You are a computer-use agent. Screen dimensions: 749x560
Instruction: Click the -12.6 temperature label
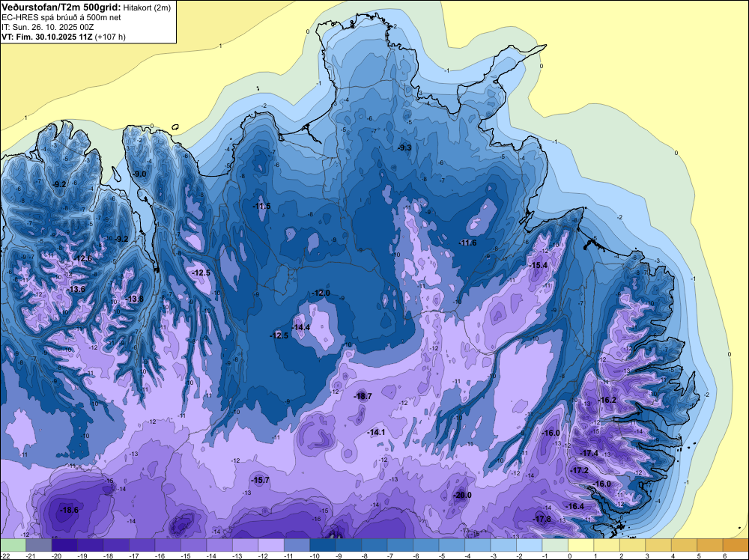pyautogui.click(x=83, y=259)
